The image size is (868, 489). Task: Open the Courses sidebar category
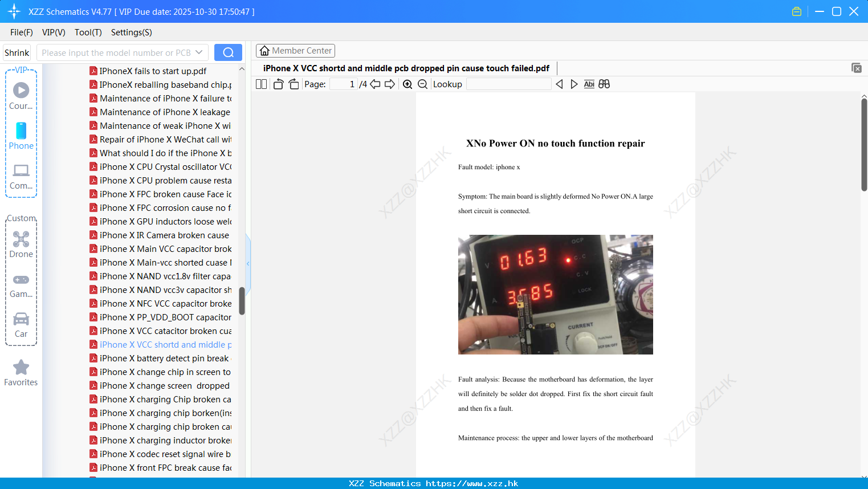21,96
